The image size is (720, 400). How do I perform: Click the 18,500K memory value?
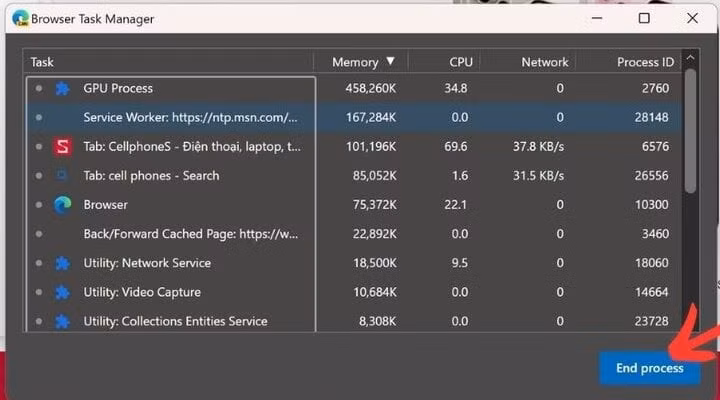[374, 263]
